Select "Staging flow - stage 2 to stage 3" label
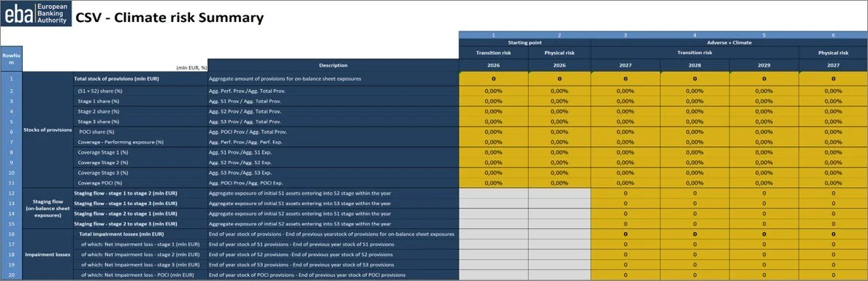Viewport: 868px width, 281px height. click(x=126, y=224)
